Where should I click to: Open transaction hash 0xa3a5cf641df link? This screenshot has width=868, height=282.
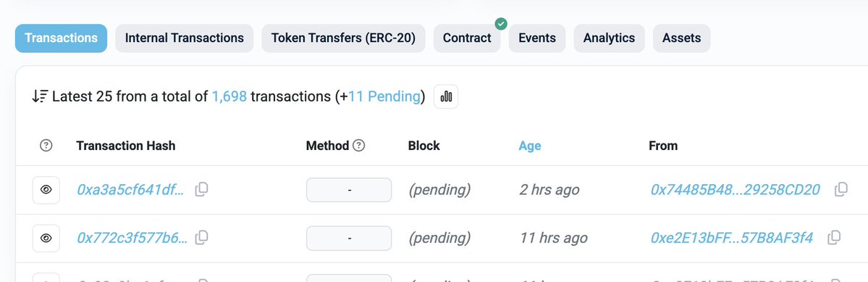(132, 190)
